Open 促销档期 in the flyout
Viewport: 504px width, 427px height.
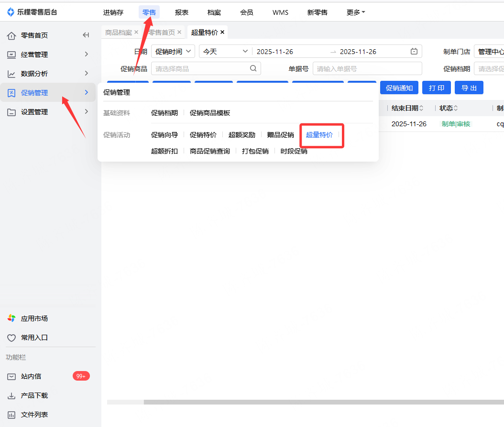point(164,113)
